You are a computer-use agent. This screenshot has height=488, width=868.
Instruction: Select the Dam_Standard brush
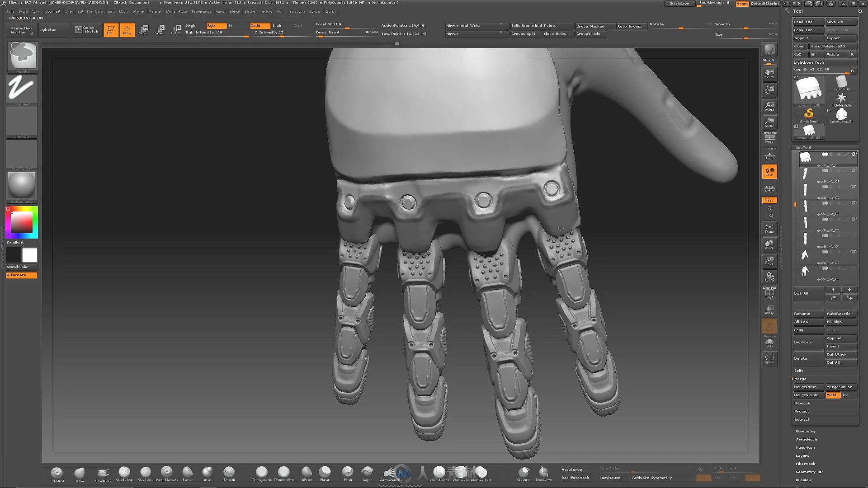167,474
